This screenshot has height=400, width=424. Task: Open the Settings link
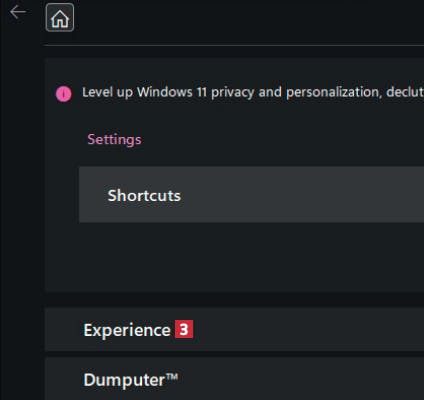(x=114, y=139)
